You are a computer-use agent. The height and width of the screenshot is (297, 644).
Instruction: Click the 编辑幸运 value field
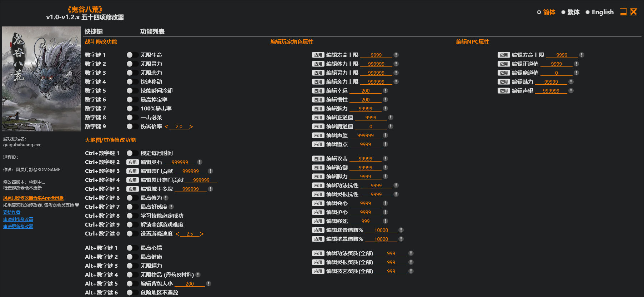click(365, 91)
